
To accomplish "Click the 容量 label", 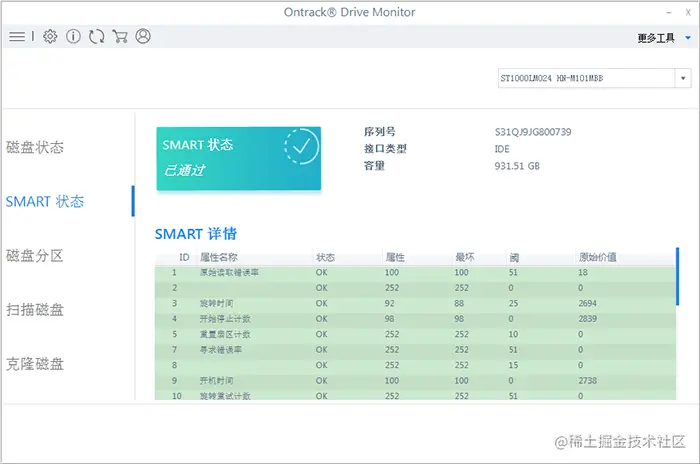I will (374, 166).
